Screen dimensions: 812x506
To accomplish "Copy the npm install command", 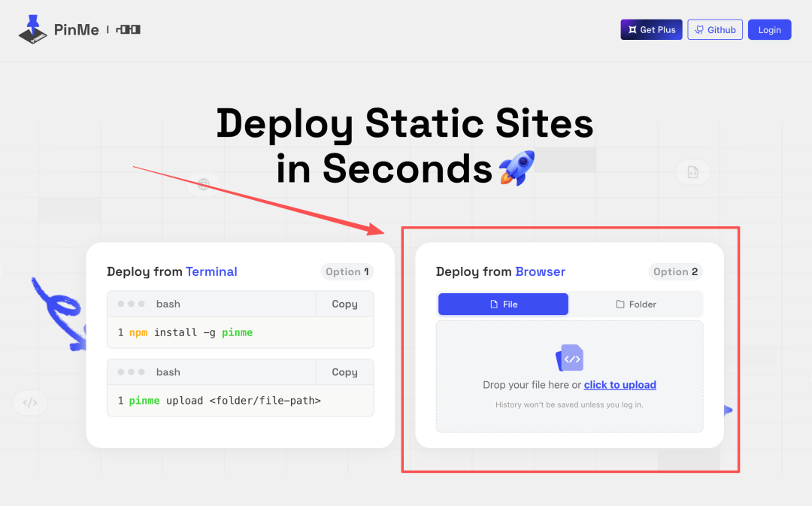I will click(x=345, y=304).
